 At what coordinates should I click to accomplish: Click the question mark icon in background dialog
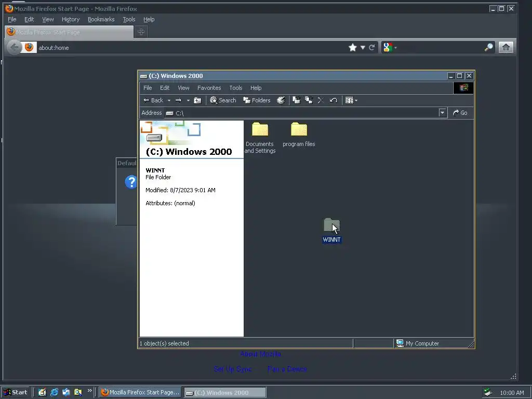point(130,182)
